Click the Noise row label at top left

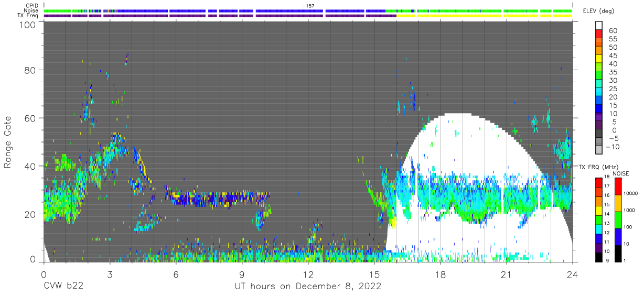coord(32,10)
